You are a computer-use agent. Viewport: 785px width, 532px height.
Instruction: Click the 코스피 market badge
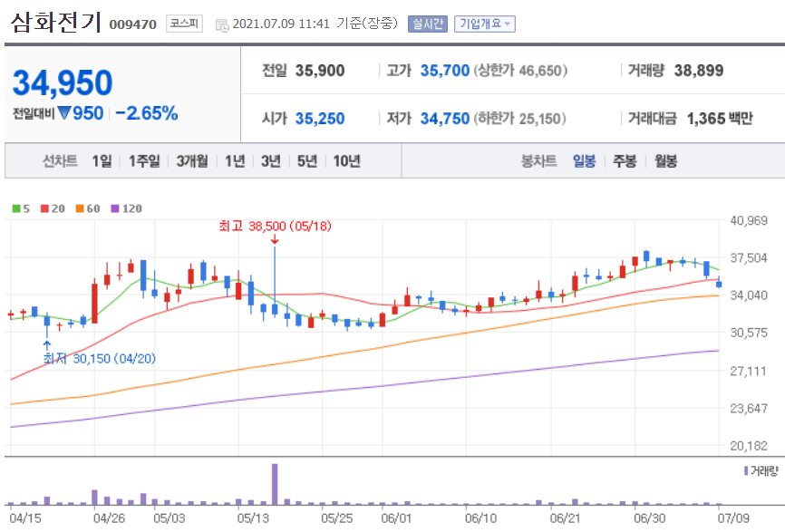(x=184, y=24)
